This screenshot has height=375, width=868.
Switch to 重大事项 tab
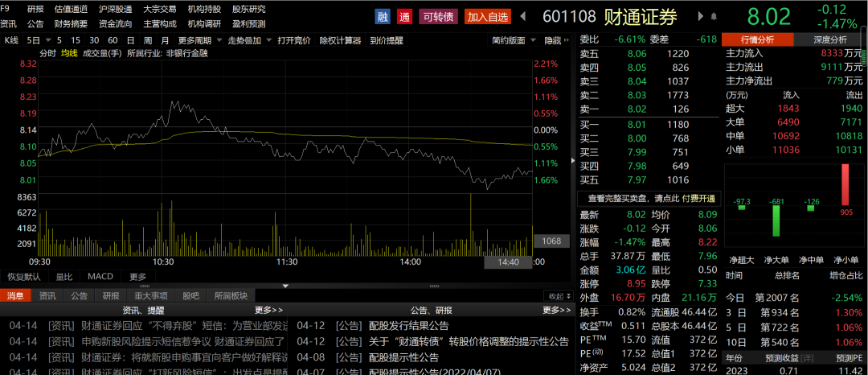click(x=150, y=296)
